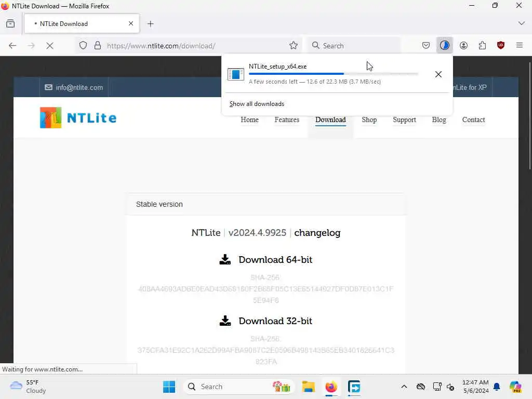
Task: Click the download progress bar
Action: coord(333,74)
